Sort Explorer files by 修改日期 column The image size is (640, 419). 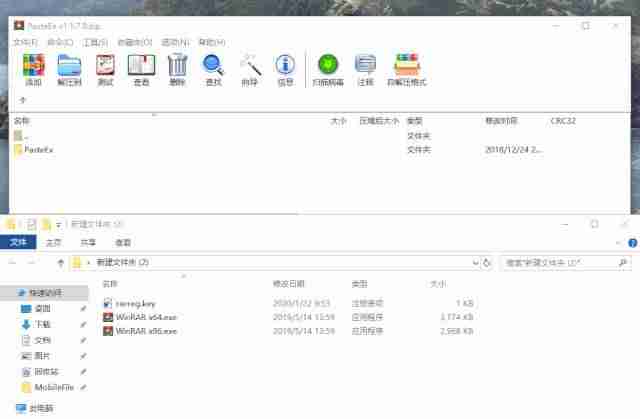coord(289,284)
